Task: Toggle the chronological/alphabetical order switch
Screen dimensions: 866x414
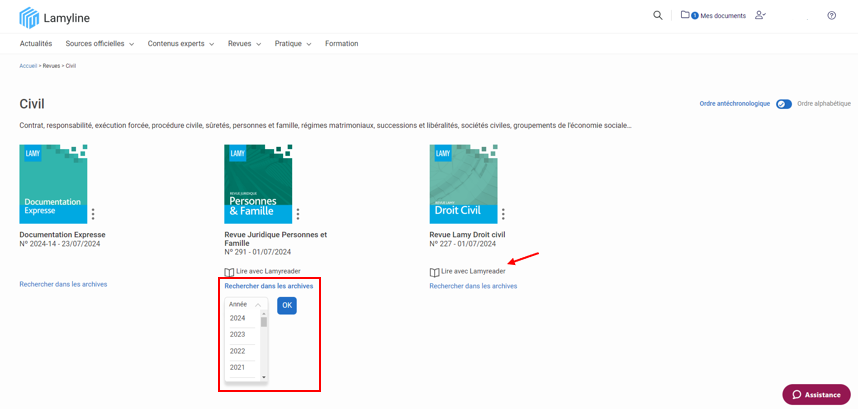Action: pyautogui.click(x=784, y=104)
